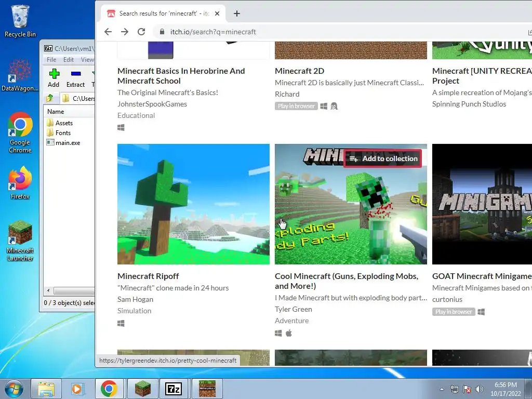Click Chrome's forward arrow button
This screenshot has height=399, width=532.
click(x=125, y=32)
